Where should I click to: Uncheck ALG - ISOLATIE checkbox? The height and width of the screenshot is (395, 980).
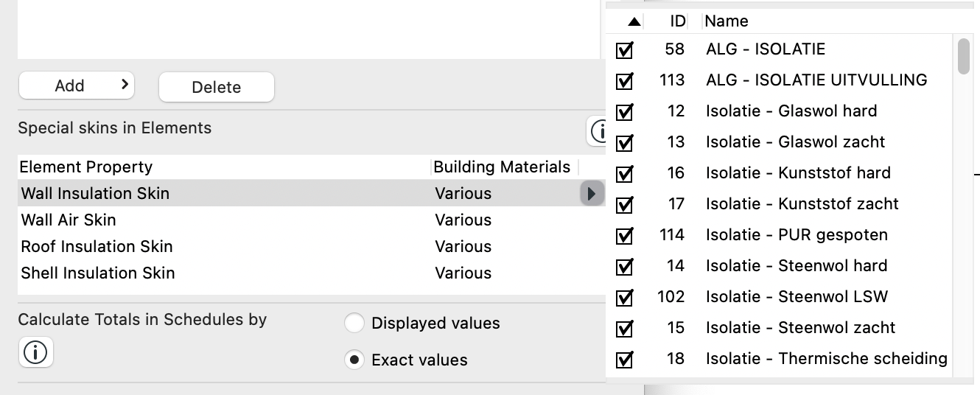click(x=625, y=50)
